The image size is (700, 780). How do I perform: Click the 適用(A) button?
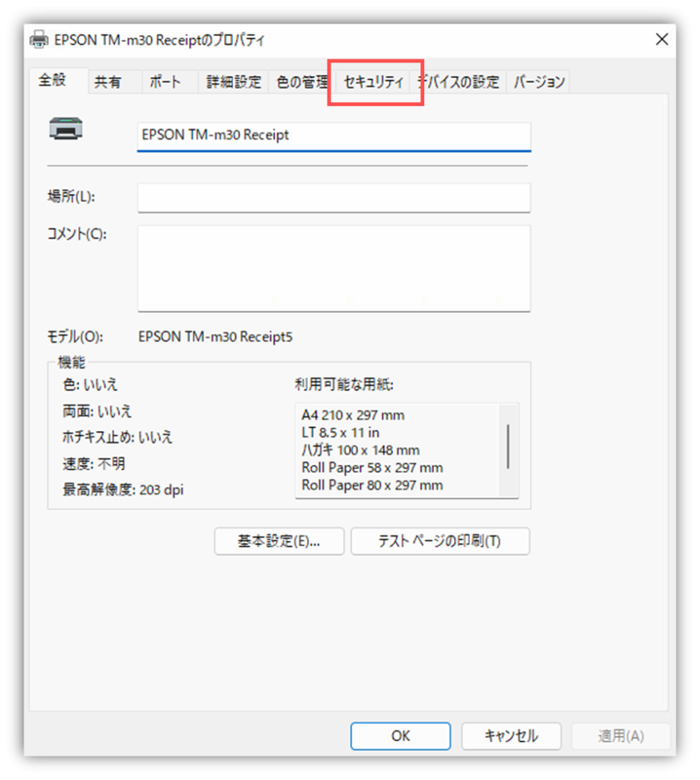pyautogui.click(x=621, y=736)
